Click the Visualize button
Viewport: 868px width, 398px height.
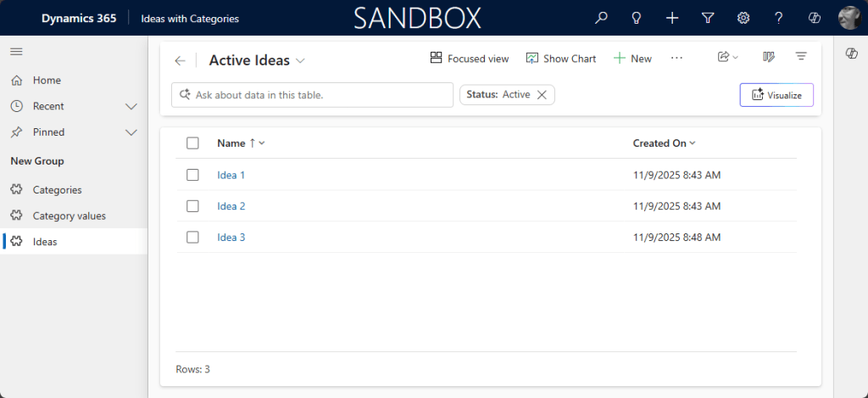pos(776,95)
